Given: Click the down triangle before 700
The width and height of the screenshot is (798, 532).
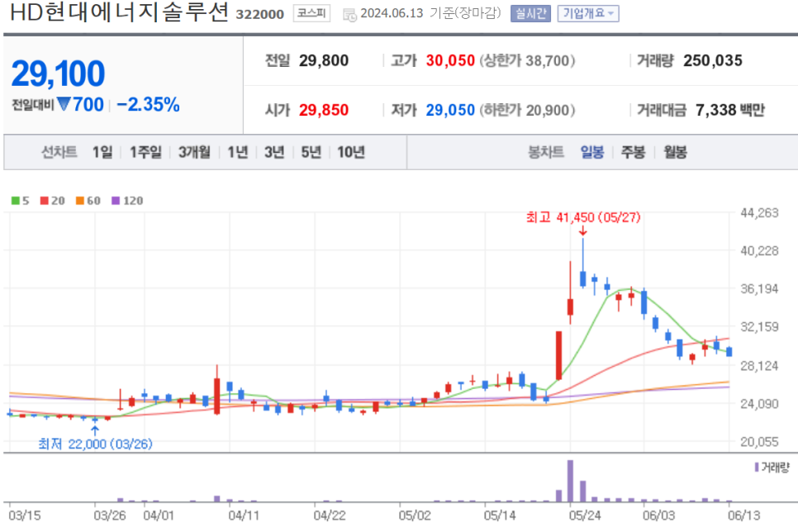Looking at the screenshot, I should click(x=64, y=104).
